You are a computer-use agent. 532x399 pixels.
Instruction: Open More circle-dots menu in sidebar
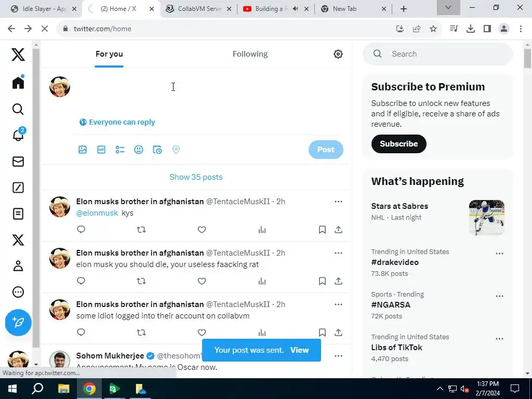18,292
